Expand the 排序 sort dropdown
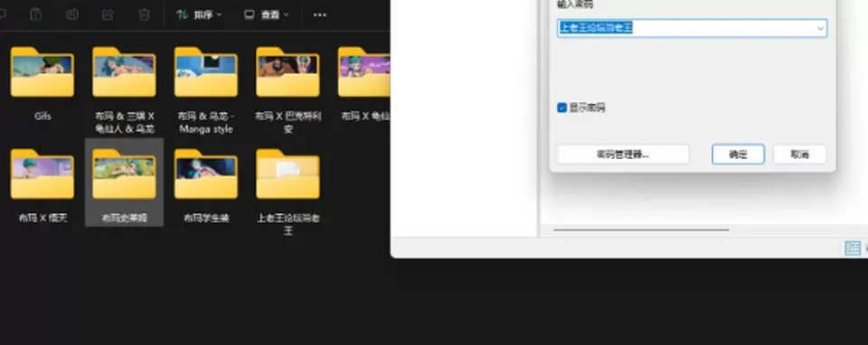Screen dimensions: 868x345 pos(199,15)
